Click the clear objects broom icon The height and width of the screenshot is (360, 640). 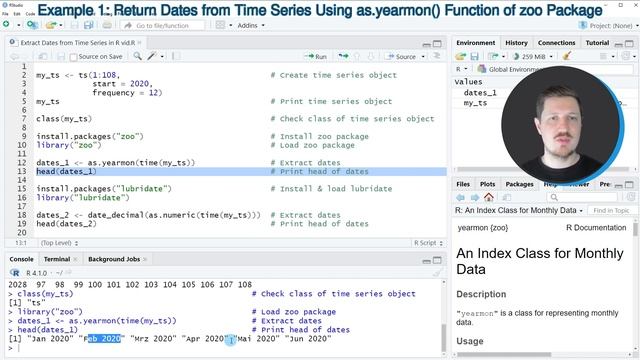point(567,56)
